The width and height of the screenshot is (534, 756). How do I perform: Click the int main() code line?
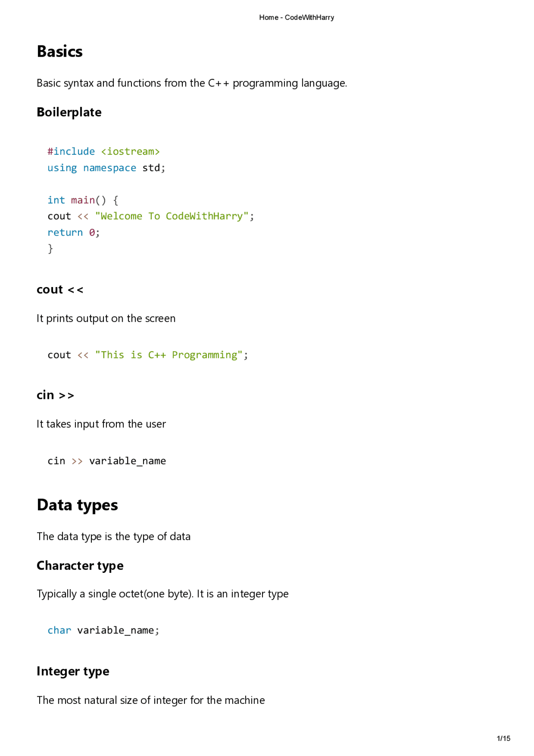click(x=83, y=200)
